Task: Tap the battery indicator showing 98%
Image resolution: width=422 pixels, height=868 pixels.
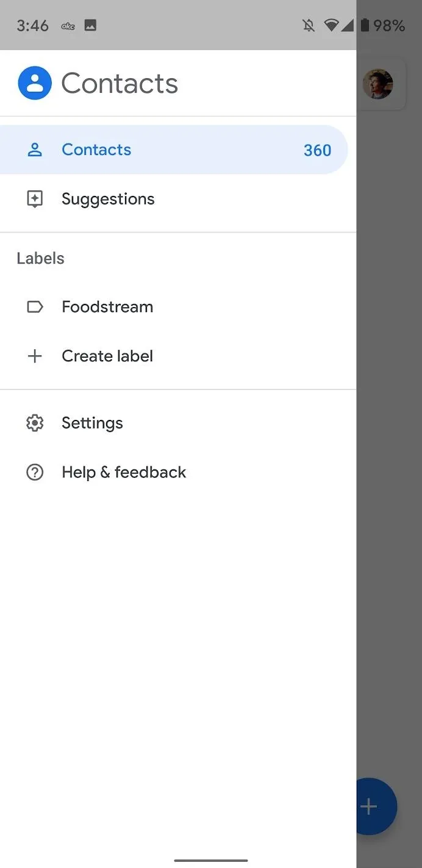Action: (x=382, y=25)
